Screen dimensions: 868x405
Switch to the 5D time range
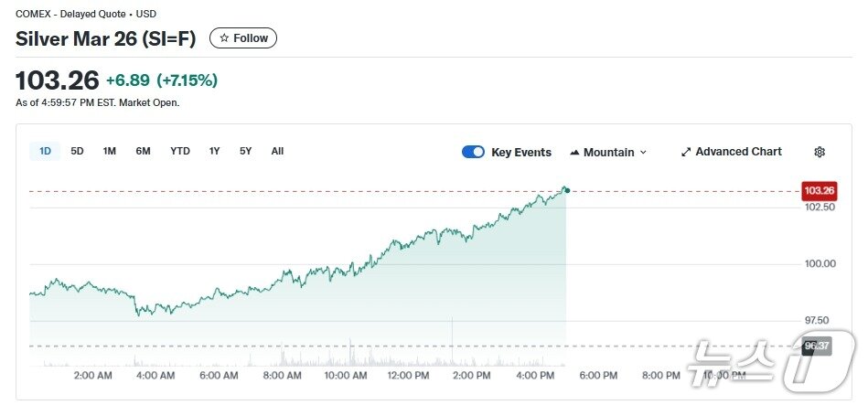[77, 151]
